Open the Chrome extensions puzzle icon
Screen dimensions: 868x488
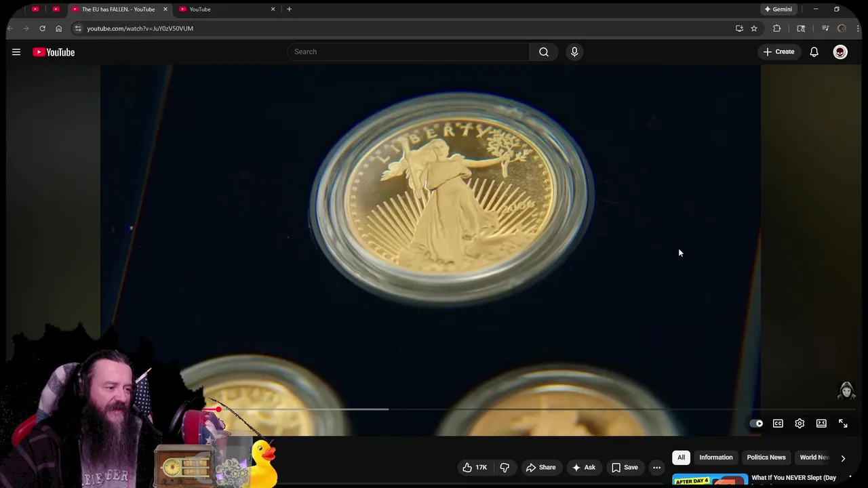[777, 28]
